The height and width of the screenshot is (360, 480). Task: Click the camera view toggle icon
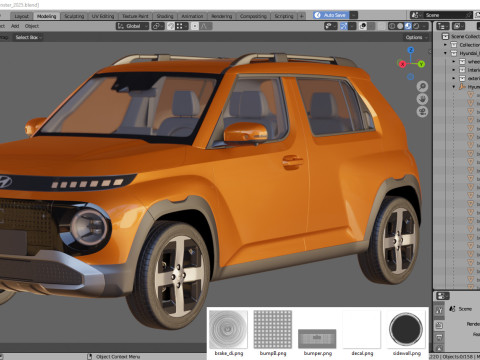(422, 112)
